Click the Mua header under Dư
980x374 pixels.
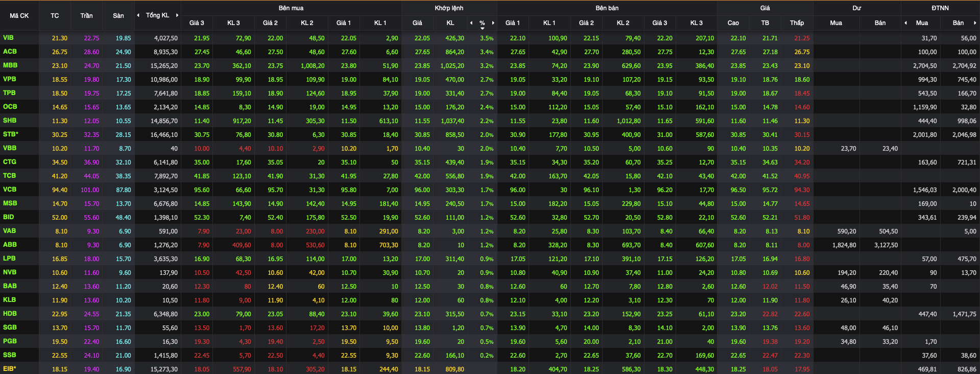[836, 23]
